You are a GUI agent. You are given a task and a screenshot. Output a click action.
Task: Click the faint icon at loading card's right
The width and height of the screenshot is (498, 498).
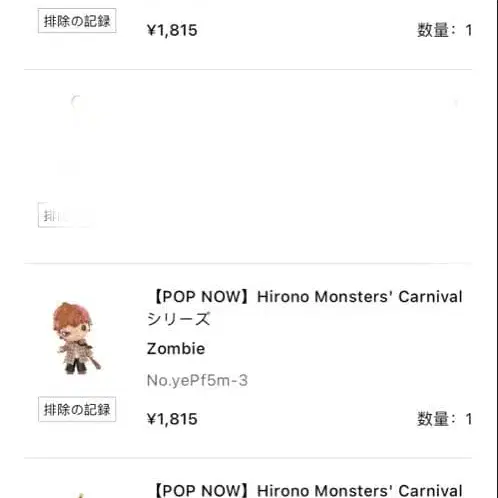click(456, 103)
